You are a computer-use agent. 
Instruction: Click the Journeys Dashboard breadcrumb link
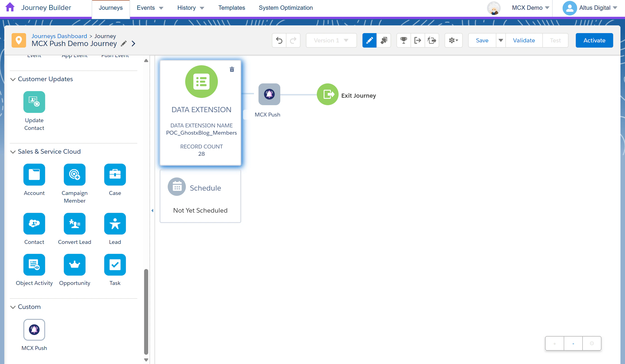[x=59, y=36]
